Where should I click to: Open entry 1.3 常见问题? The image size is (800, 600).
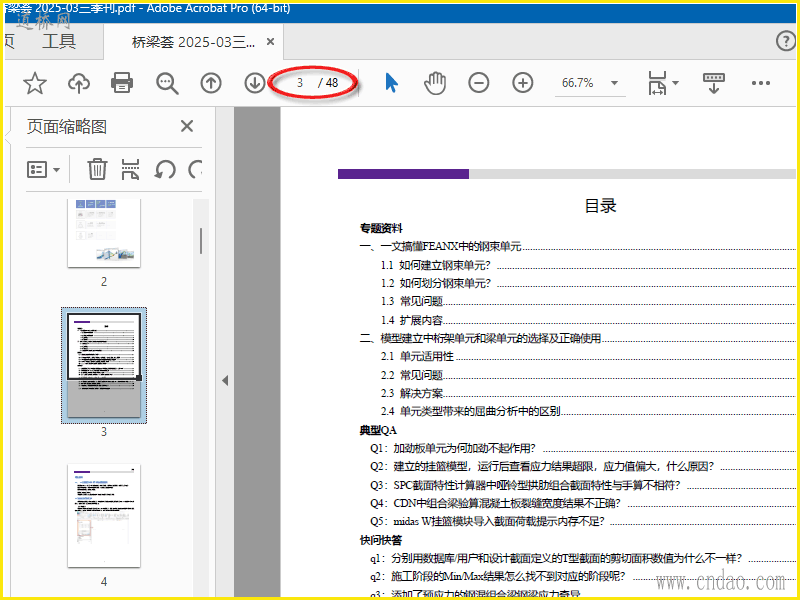coord(412,301)
